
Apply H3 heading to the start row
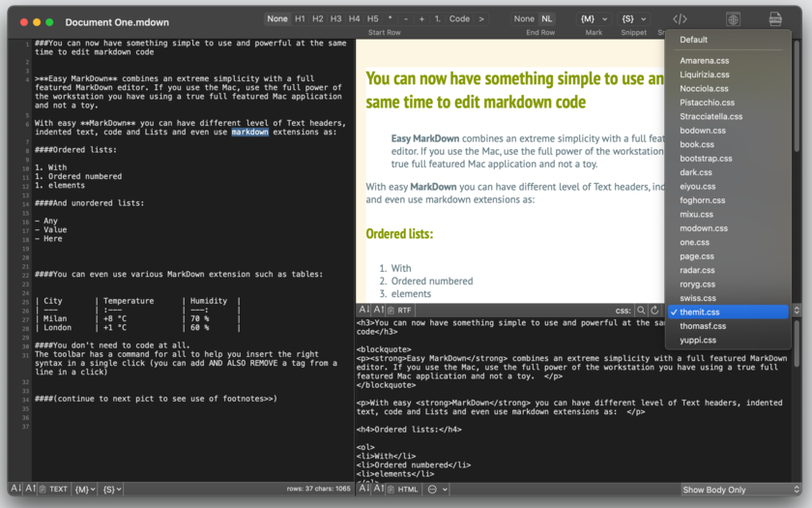pyautogui.click(x=336, y=18)
